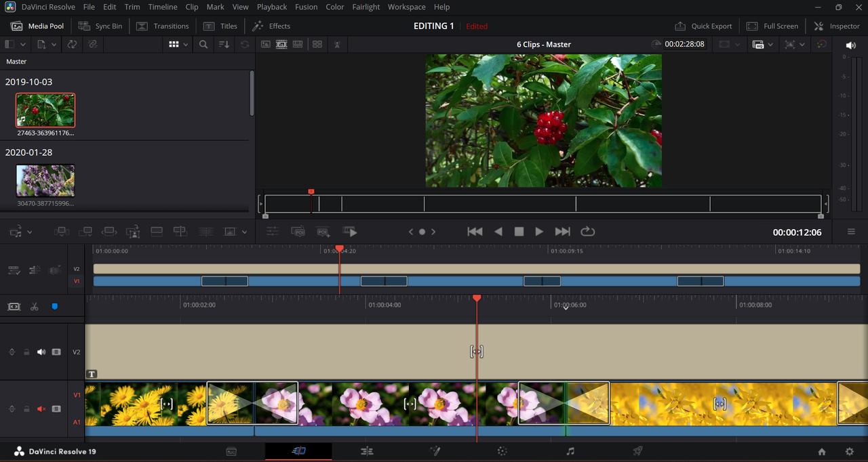Click the Ripple Overwrite icon
This screenshot has width=868, height=462.
click(x=109, y=232)
